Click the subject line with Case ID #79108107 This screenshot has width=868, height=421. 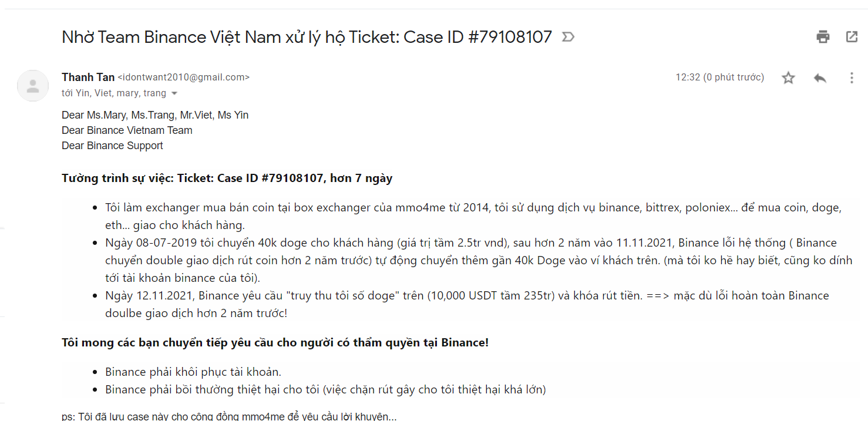pos(307,38)
